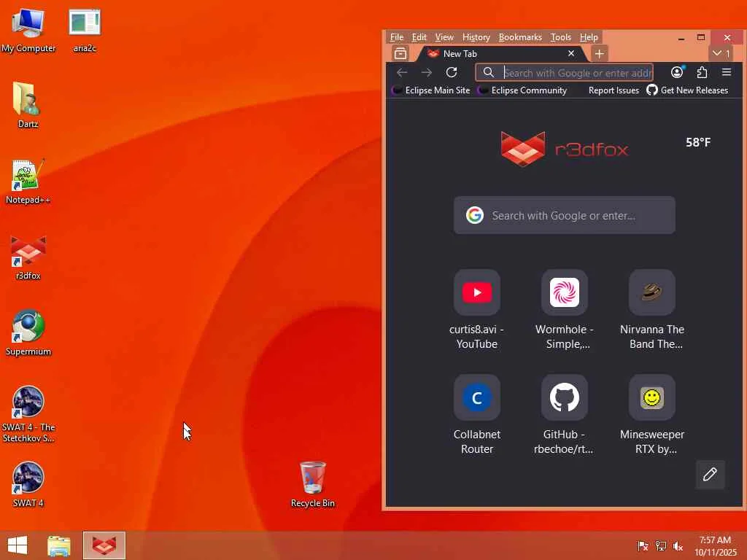This screenshot has height=560, width=747.
Task: Open the taskbar clock showing 7:57 AM
Action: (715, 545)
